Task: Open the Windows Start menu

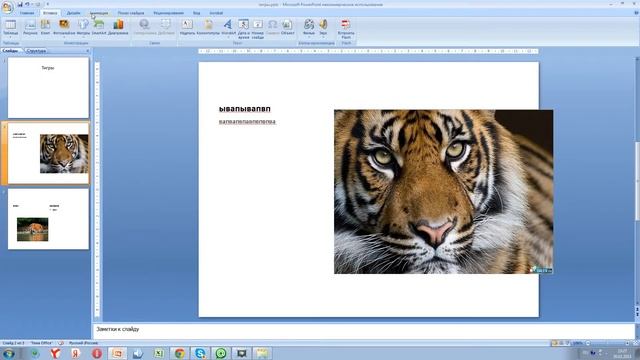Action: [9, 353]
